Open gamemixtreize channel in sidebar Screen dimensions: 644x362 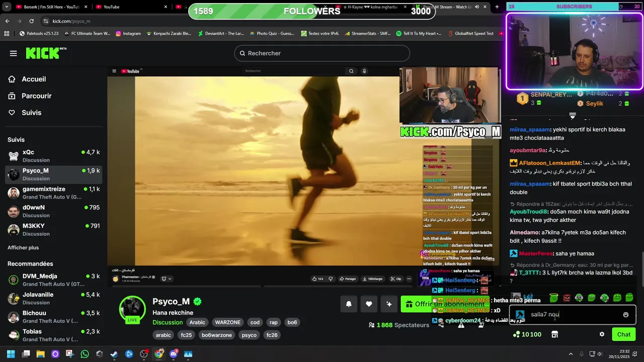pos(53,193)
